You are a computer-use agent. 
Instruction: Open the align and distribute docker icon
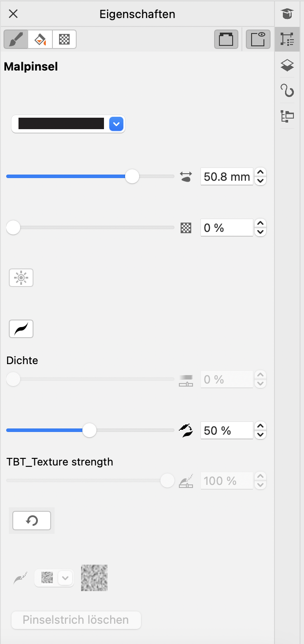point(287,116)
